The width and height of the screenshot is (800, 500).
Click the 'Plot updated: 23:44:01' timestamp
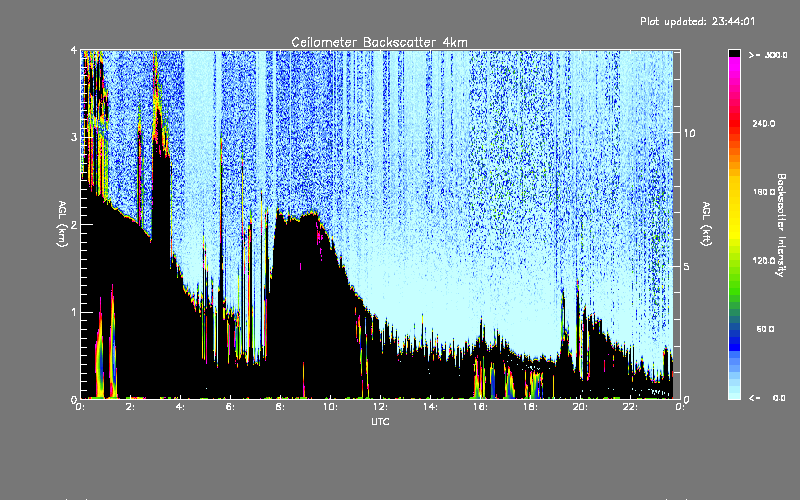(697, 21)
